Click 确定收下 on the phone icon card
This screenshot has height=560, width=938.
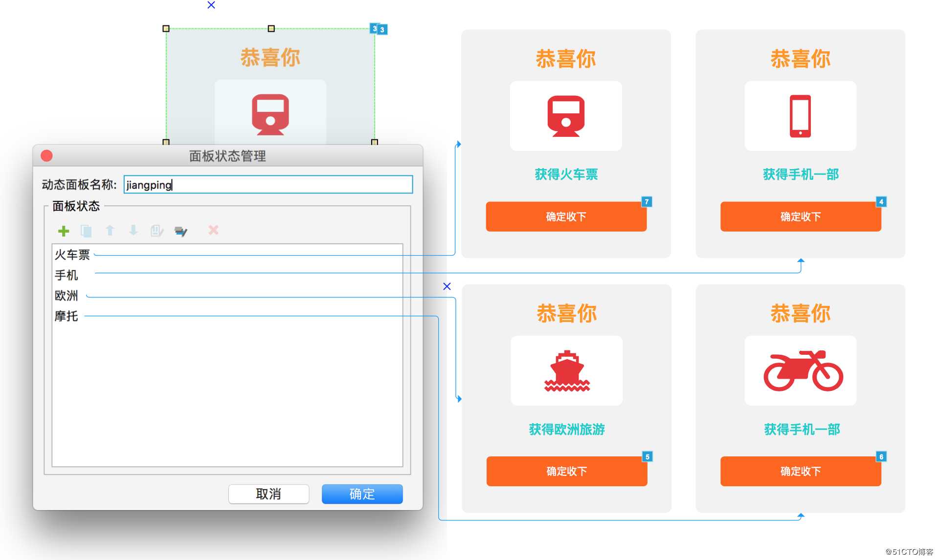click(x=801, y=216)
